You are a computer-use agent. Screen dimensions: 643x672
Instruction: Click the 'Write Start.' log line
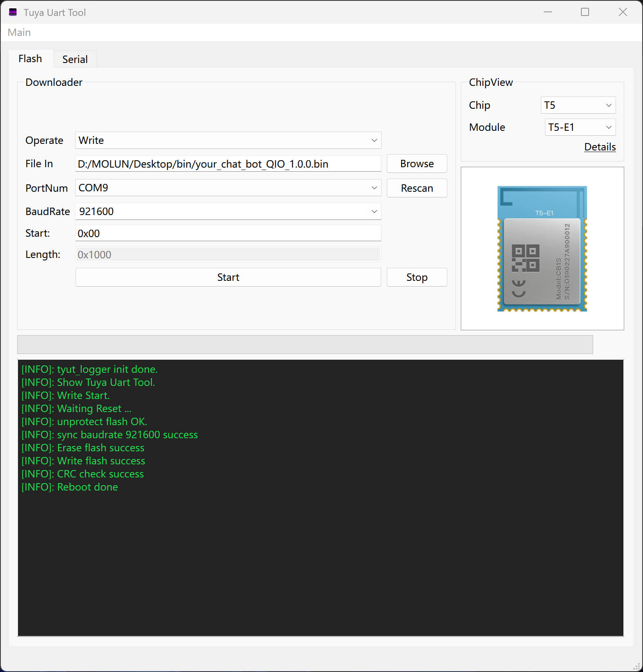(x=66, y=395)
